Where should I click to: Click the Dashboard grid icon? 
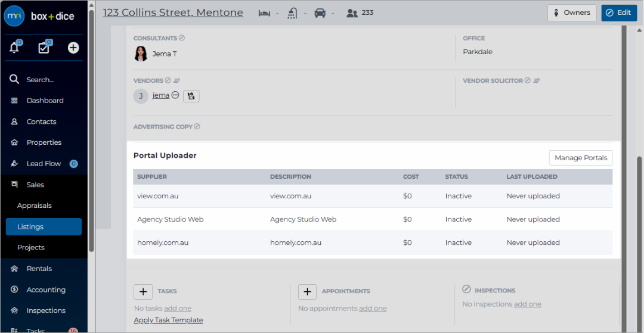(x=14, y=101)
